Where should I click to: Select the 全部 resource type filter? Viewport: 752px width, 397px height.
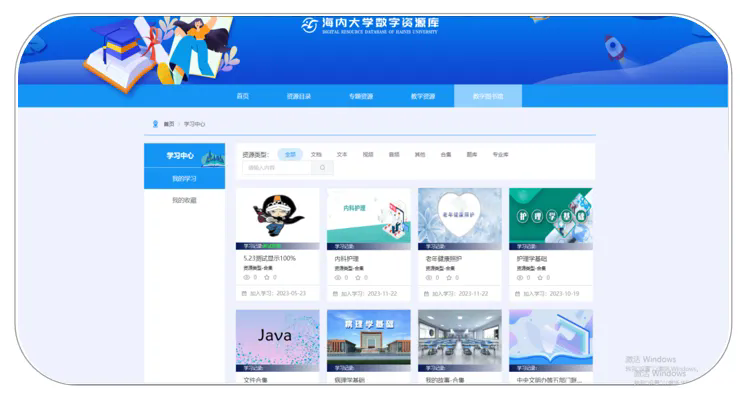pyautogui.click(x=290, y=154)
